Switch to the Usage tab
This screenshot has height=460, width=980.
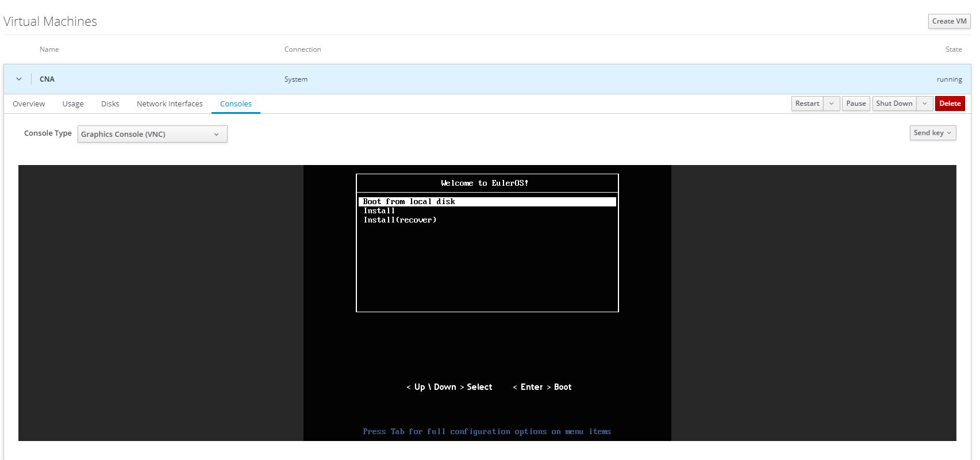[73, 104]
